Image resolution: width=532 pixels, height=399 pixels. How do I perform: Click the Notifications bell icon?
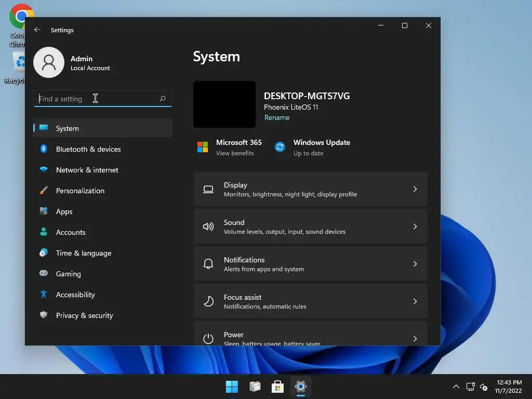[x=208, y=264]
